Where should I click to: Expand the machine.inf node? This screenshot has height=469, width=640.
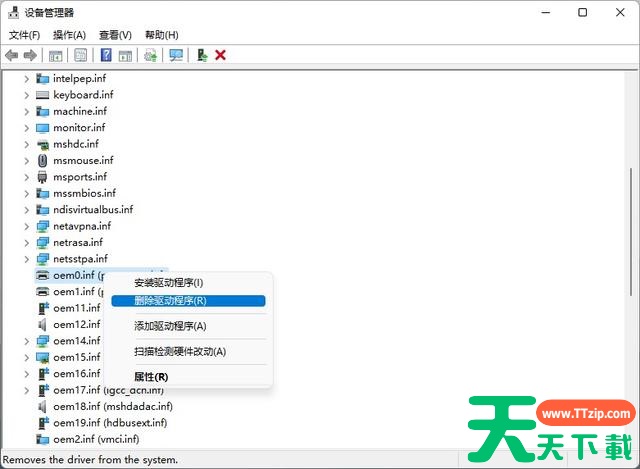coord(27,111)
